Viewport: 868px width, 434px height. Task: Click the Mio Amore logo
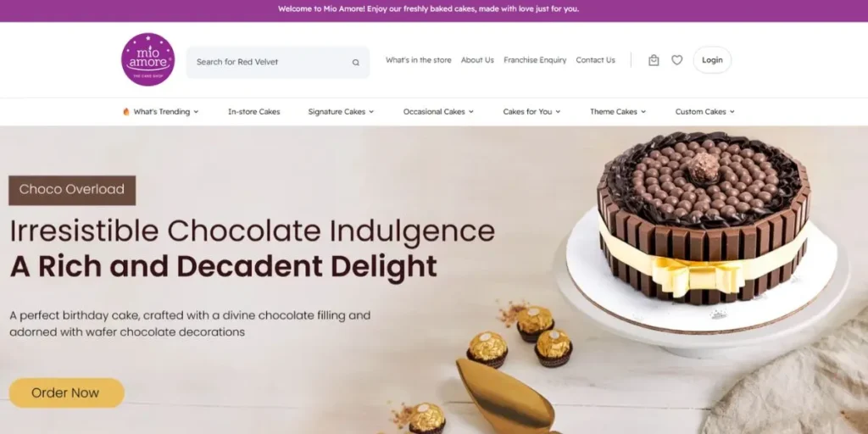point(147,59)
